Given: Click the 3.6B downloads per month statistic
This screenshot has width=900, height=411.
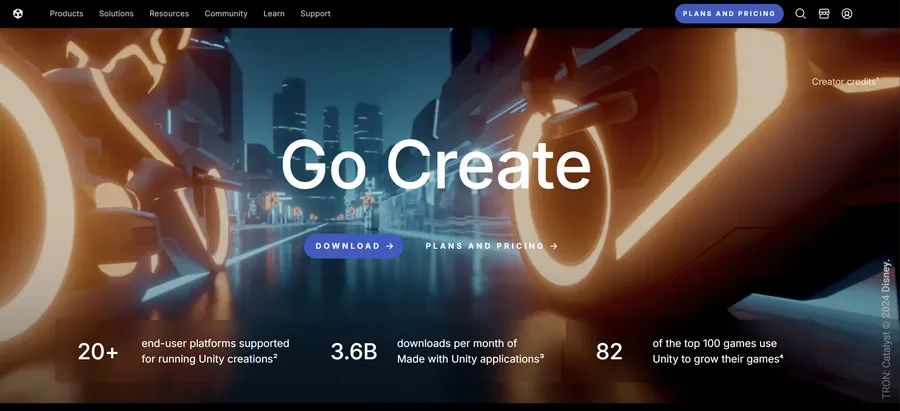Looking at the screenshot, I should point(354,351).
